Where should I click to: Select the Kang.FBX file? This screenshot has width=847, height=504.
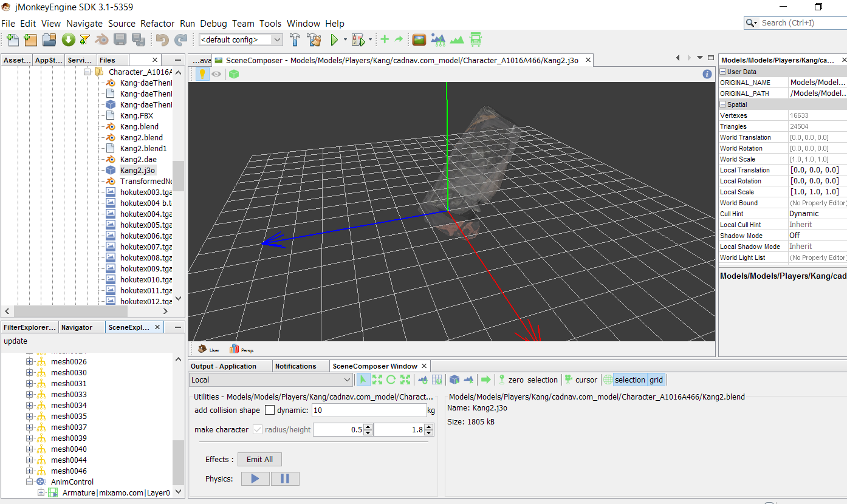point(137,115)
